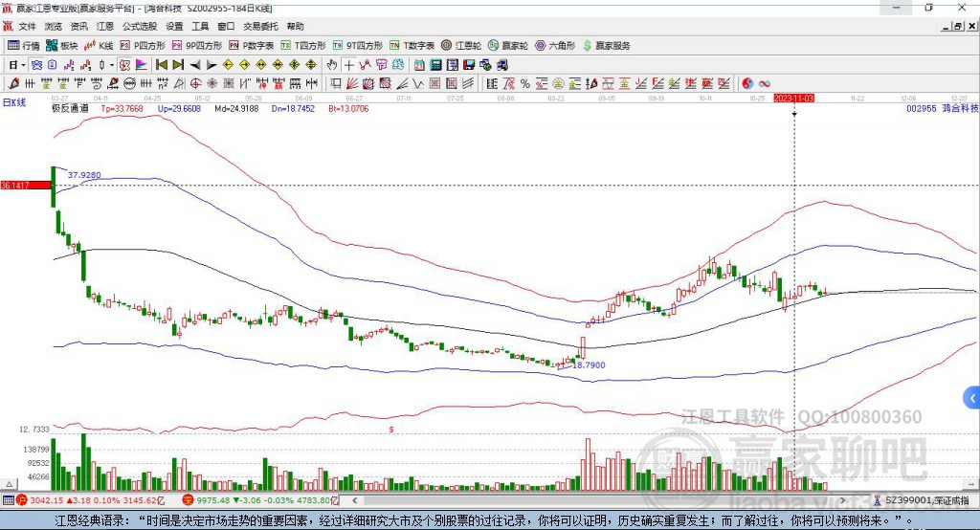Select the percent % retracement tool
Image resolution: width=980 pixels, height=530 pixels.
pyautogui.click(x=525, y=84)
